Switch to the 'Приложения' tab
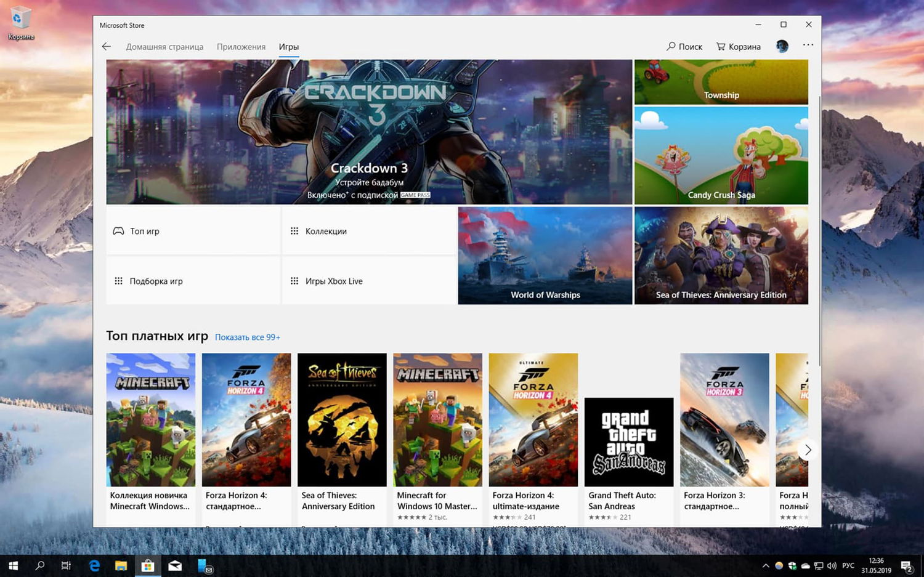This screenshot has width=924, height=577. 241,46
